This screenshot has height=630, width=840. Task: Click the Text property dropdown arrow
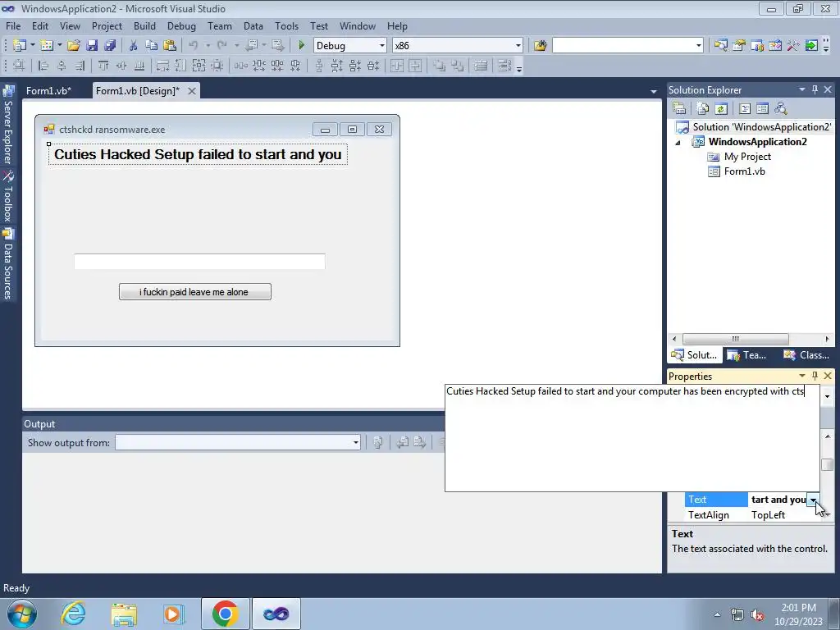(813, 500)
